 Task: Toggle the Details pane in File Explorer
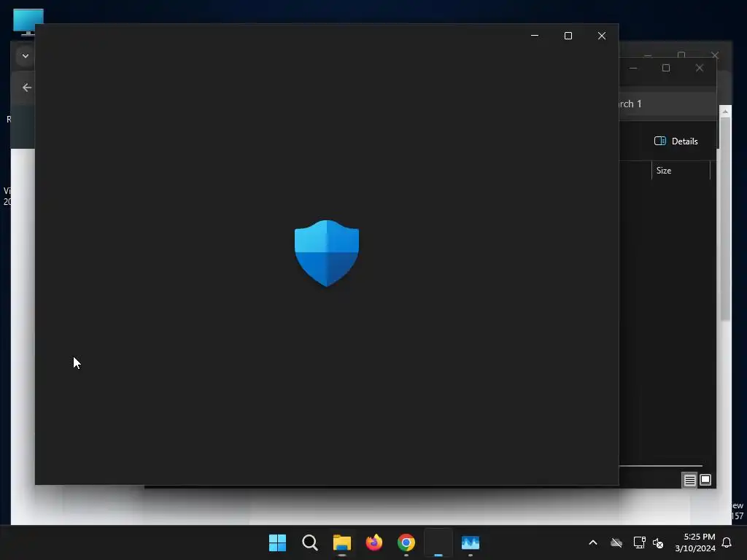676,141
